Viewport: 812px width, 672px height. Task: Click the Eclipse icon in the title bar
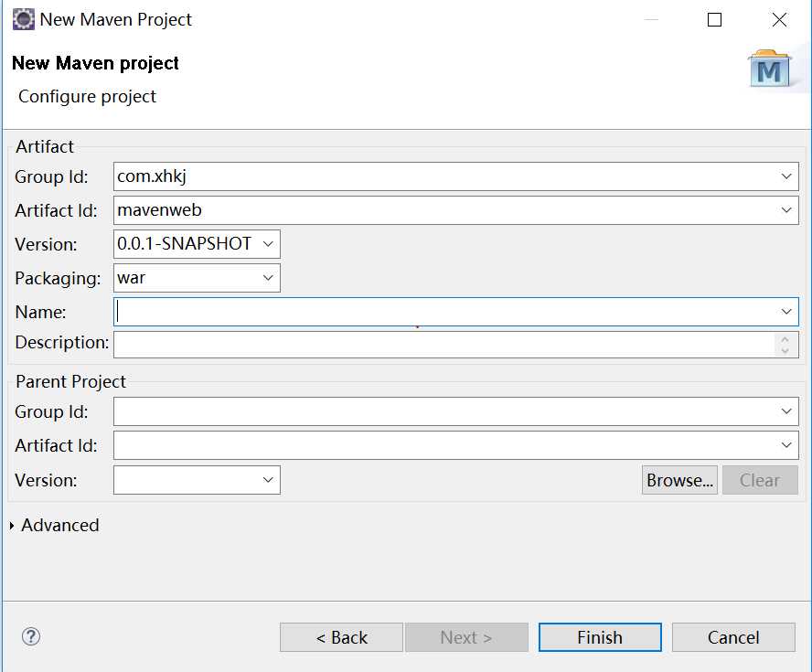tap(23, 20)
